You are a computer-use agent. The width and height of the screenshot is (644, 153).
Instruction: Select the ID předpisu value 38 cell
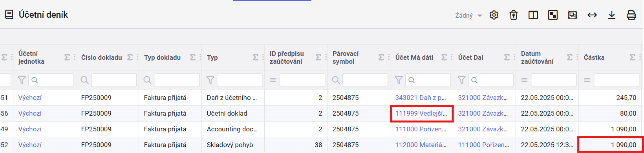[296, 145]
